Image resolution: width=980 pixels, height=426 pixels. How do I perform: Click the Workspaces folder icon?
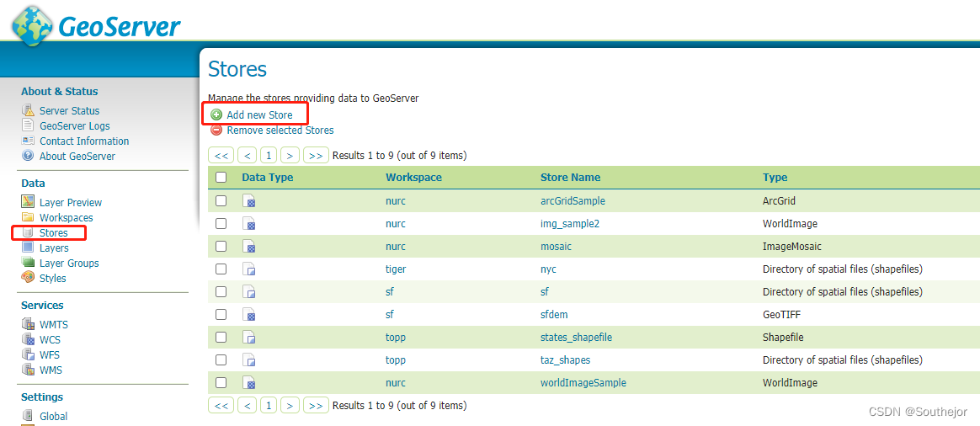pyautogui.click(x=28, y=217)
